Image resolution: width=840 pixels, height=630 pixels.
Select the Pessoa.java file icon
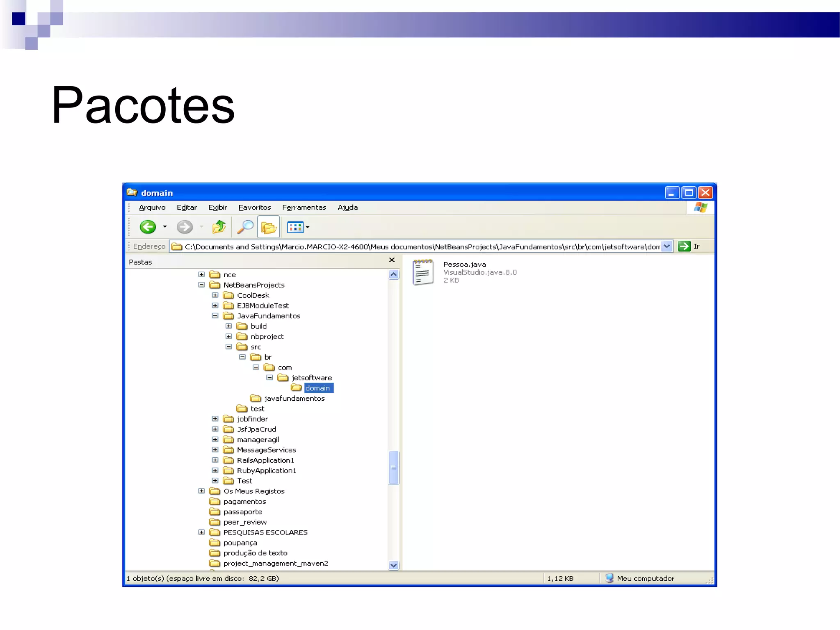click(423, 272)
